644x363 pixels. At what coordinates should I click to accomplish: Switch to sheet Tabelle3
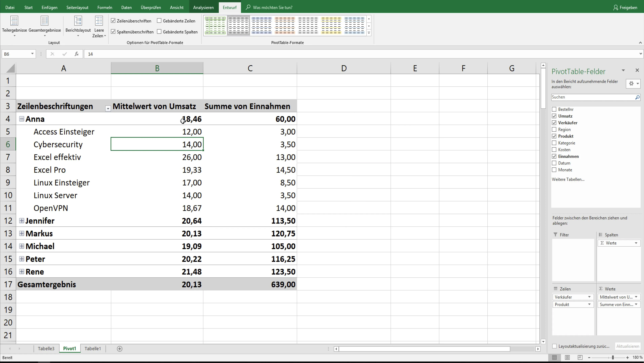click(x=46, y=349)
